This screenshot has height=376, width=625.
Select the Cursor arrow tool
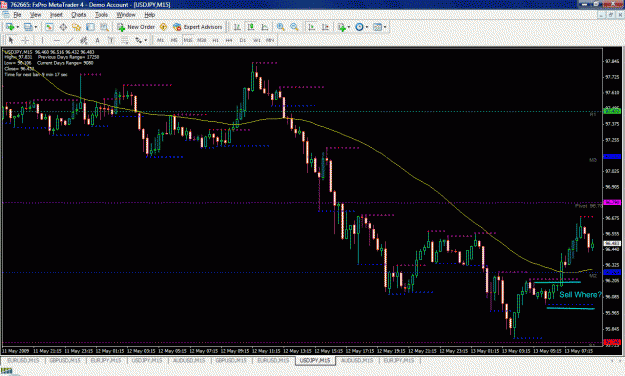(x=11, y=40)
